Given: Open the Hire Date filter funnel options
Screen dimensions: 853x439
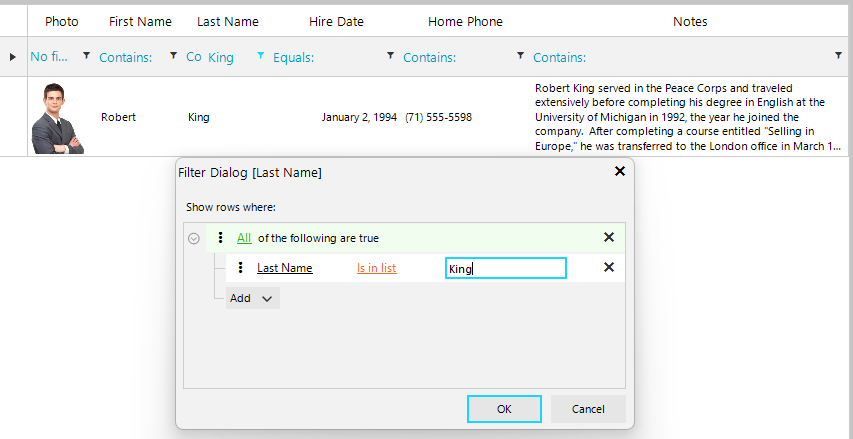Looking at the screenshot, I should coord(390,57).
